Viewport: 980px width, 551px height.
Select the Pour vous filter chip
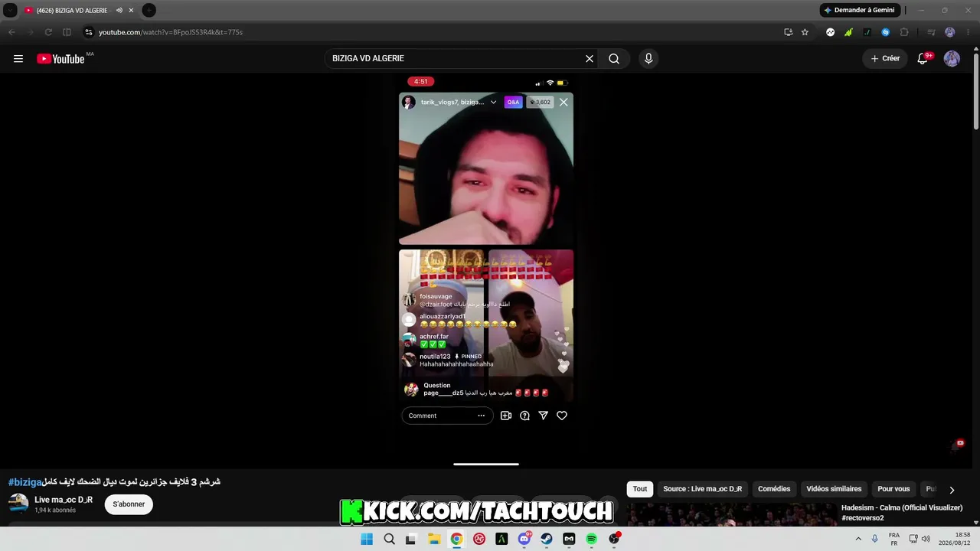[x=893, y=489]
